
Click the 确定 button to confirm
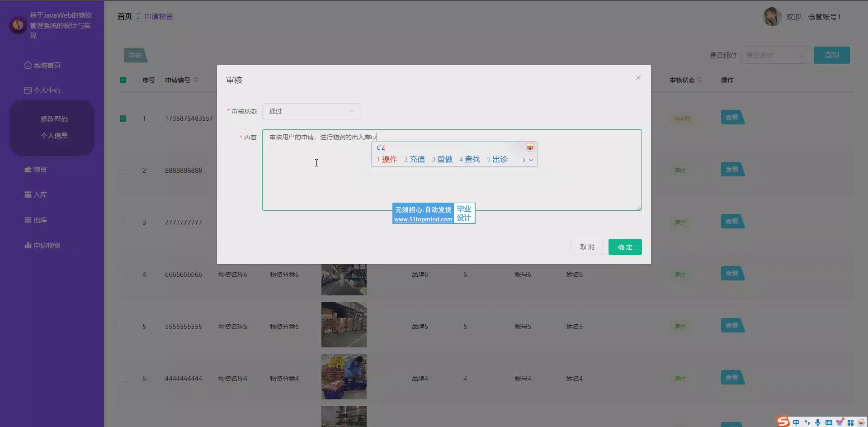tap(625, 247)
